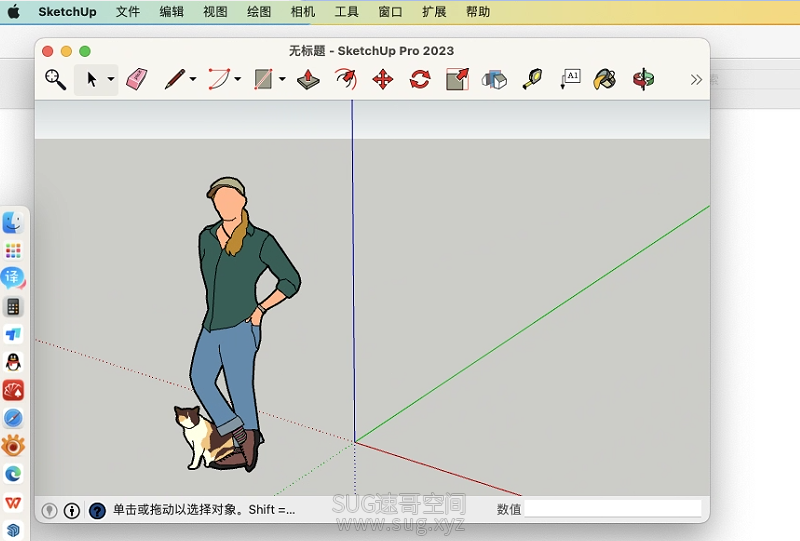Screen dimensions: 800x541
Task: Open Microsoft Edge from the dock
Action: tap(13, 474)
